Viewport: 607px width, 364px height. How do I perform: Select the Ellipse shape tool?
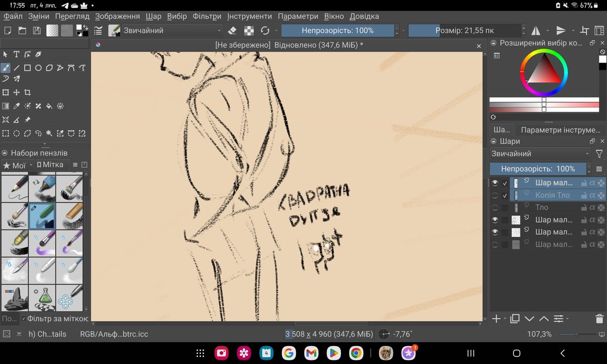(38, 67)
